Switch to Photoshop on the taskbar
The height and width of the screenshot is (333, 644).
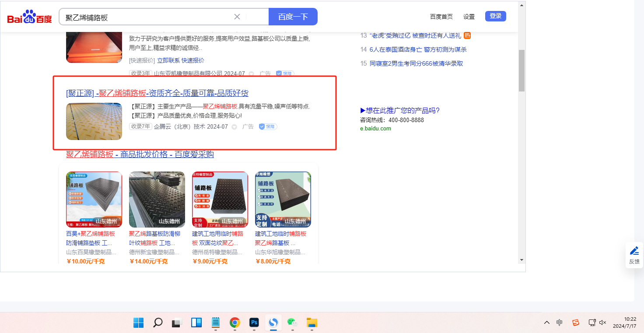(254, 323)
